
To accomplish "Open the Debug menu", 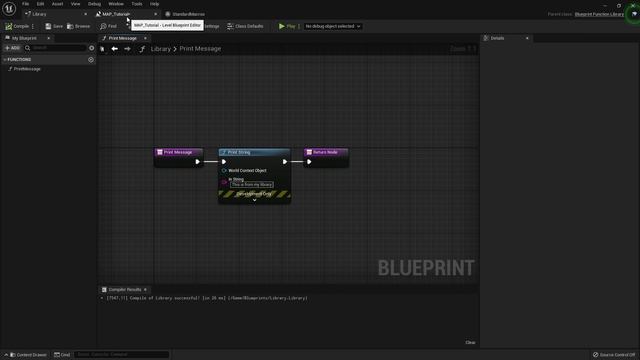I will (x=94, y=4).
